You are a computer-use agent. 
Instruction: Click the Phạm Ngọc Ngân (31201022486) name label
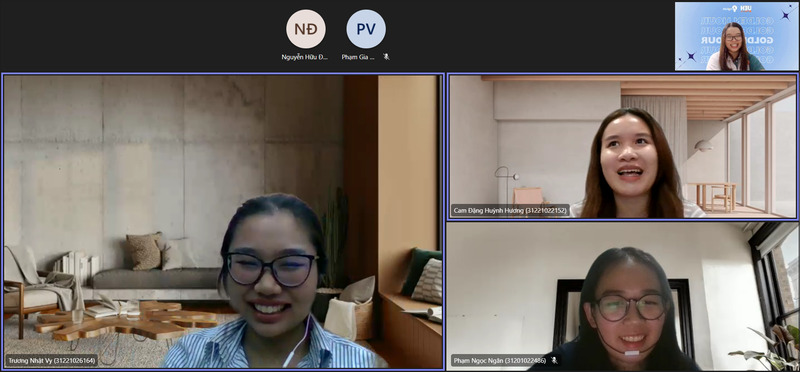point(499,361)
